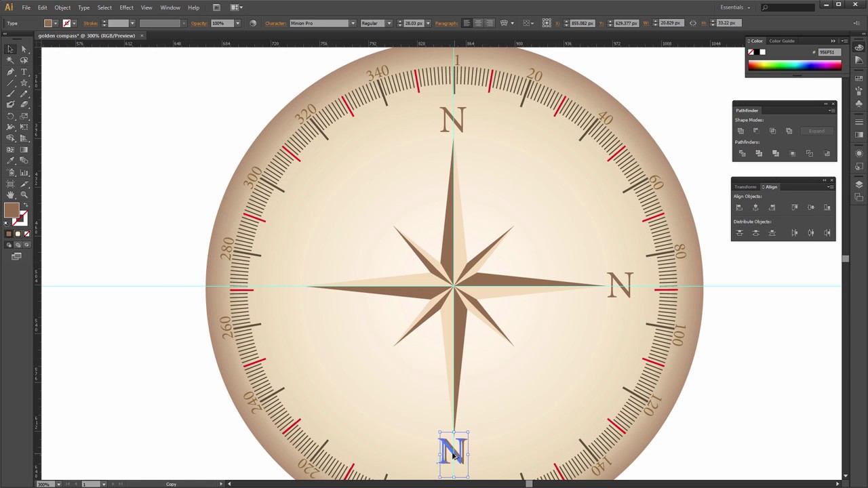Click the Character link in control bar
This screenshot has width=868, height=488.
point(275,23)
